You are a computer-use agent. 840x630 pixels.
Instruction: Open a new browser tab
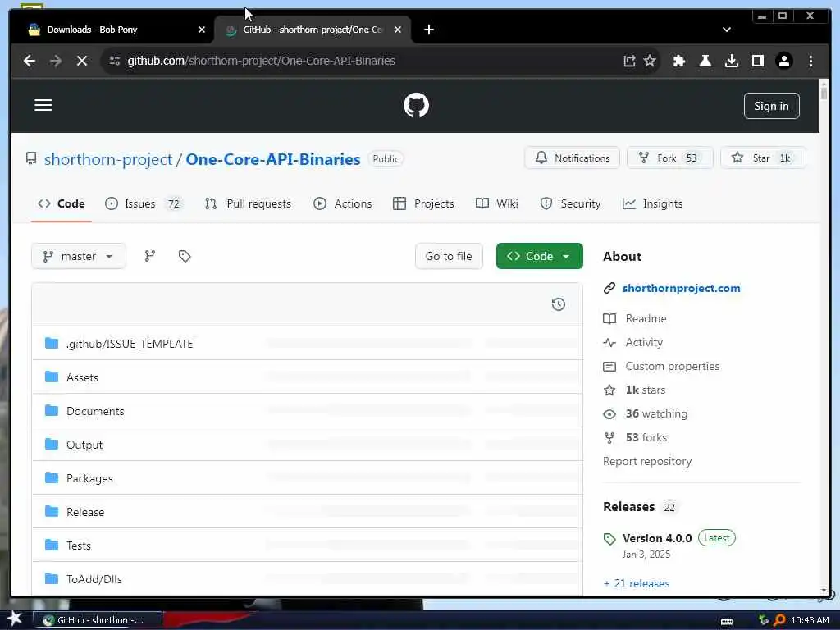point(428,30)
